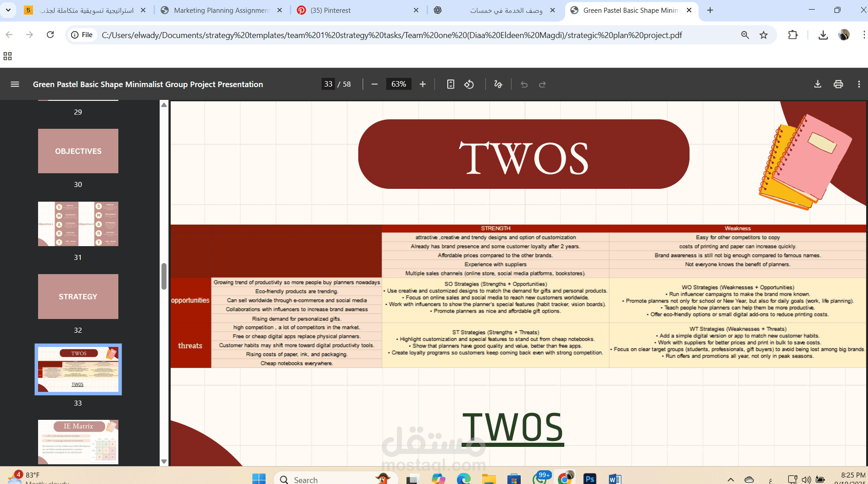This screenshot has height=484, width=868.
Task: Download the PDF from viewer toolbar
Action: pos(818,84)
